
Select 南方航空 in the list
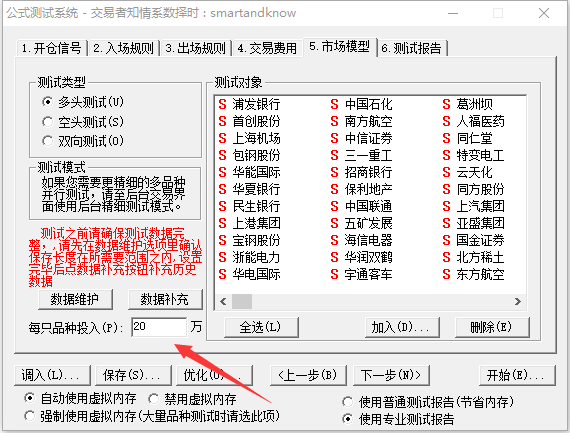pyautogui.click(x=362, y=121)
